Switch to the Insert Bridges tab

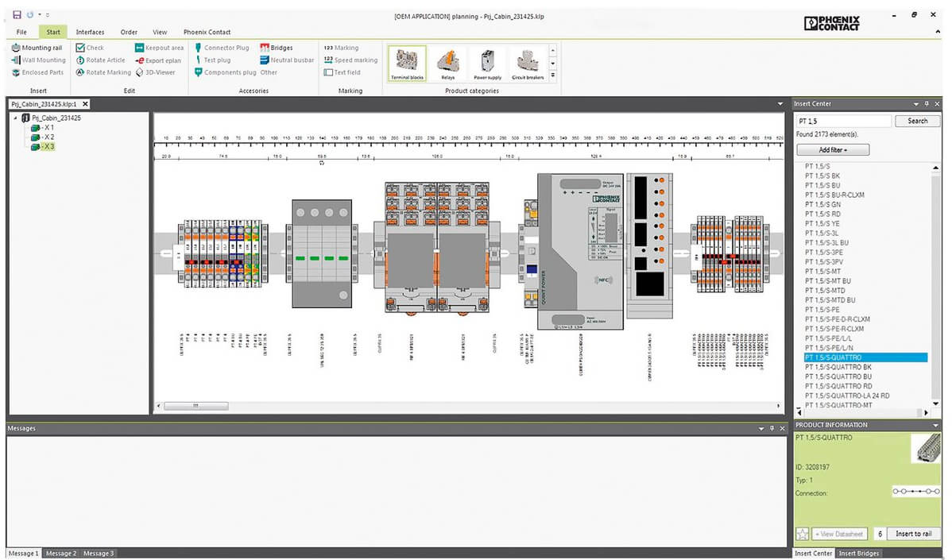coord(859,553)
